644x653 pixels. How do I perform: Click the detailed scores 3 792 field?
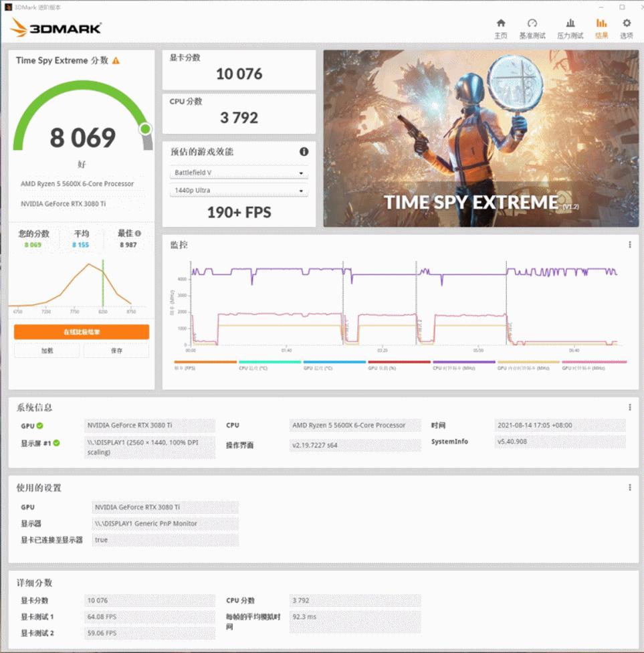355,601
